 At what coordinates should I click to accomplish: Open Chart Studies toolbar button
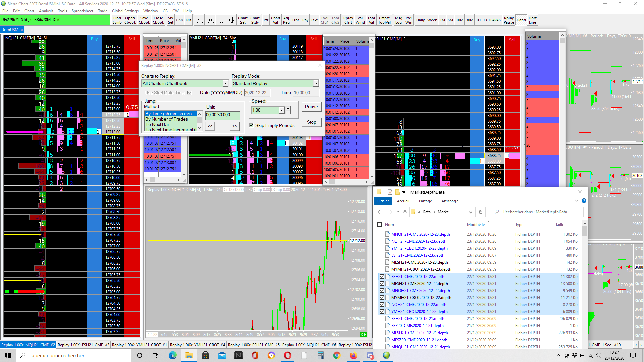[255, 20]
